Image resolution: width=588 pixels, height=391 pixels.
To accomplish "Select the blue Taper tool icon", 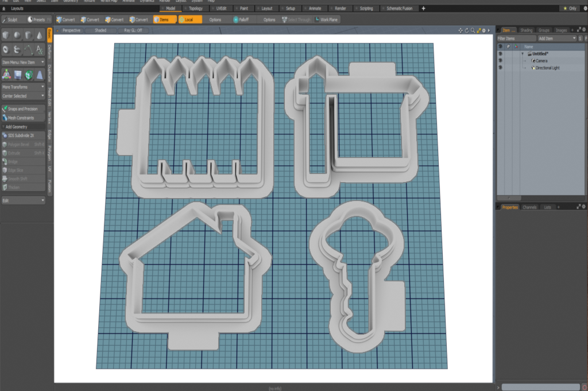I will point(40,75).
